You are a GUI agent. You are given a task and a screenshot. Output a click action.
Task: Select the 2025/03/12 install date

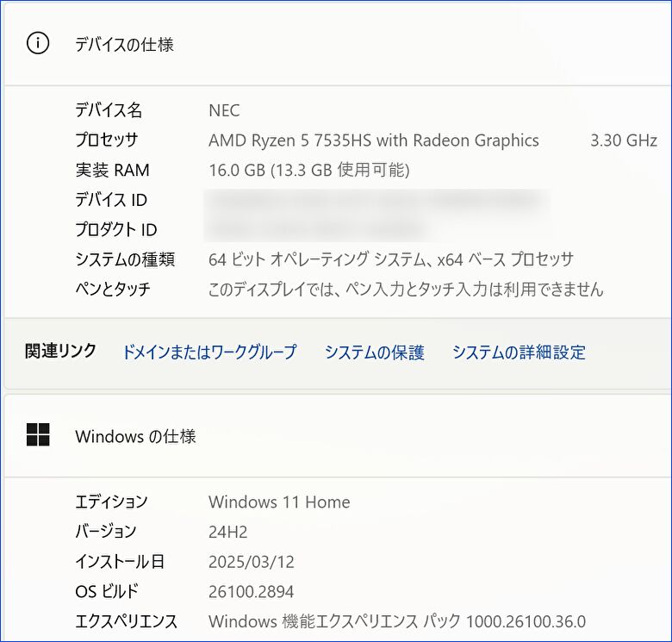tap(252, 562)
